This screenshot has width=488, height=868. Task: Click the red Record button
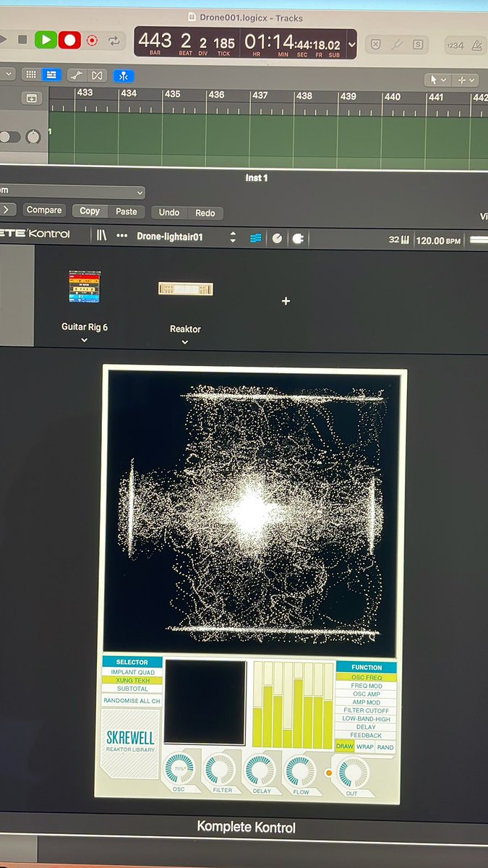point(69,40)
